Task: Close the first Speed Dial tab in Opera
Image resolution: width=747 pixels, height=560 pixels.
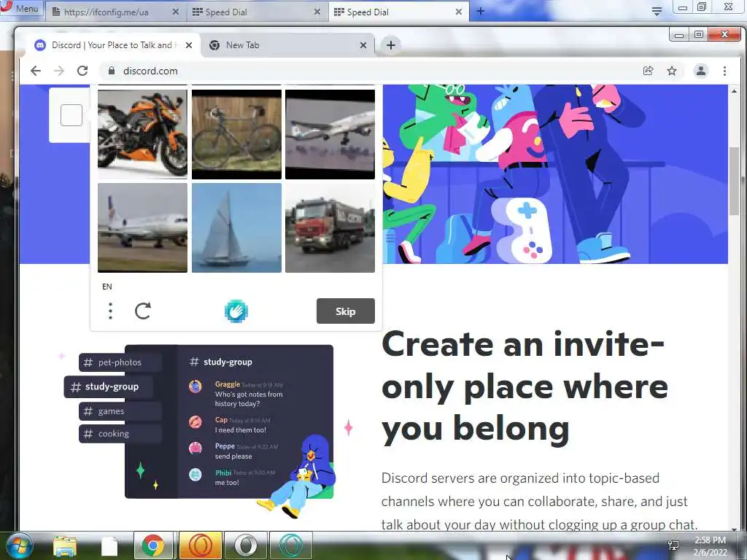Action: (317, 12)
